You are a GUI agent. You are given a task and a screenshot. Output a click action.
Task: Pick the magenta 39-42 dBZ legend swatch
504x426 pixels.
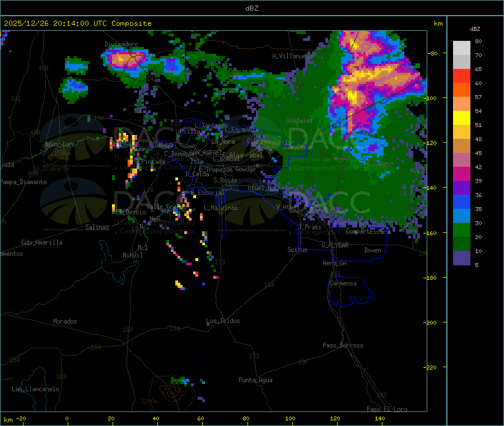[x=461, y=174]
